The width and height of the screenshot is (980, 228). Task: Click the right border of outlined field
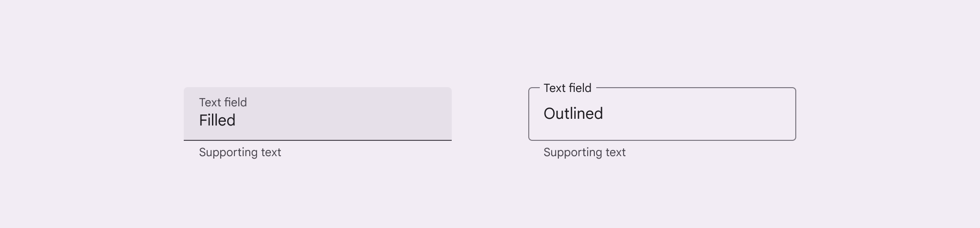coord(796,114)
